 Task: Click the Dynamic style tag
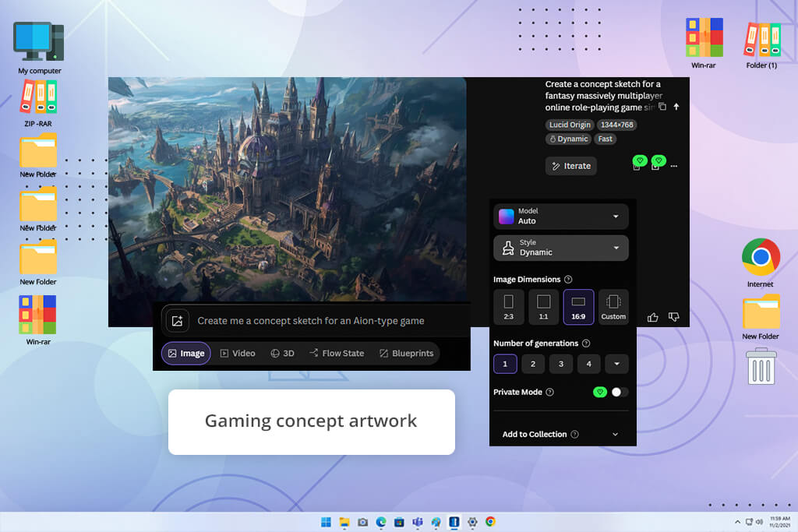(x=568, y=139)
